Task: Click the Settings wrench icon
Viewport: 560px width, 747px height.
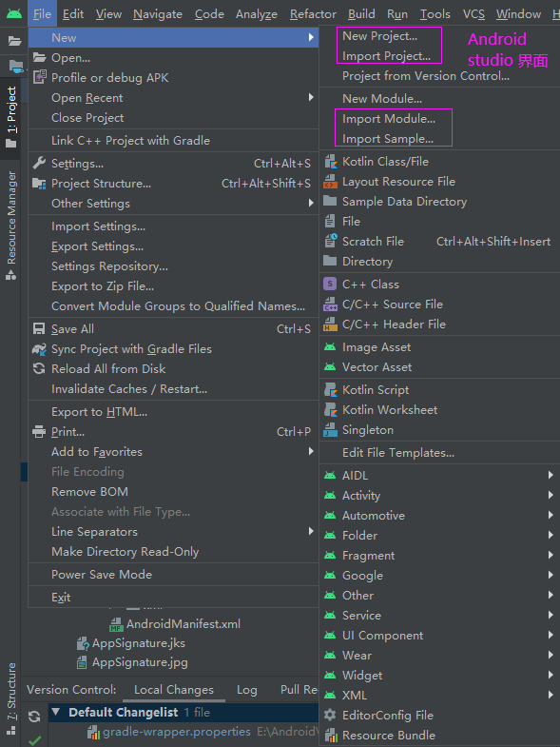Action: (39, 163)
